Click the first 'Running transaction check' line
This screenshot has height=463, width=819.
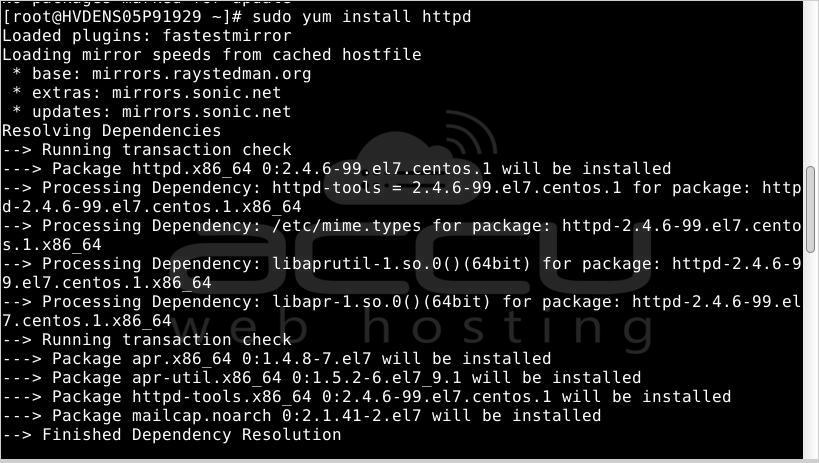(x=147, y=150)
